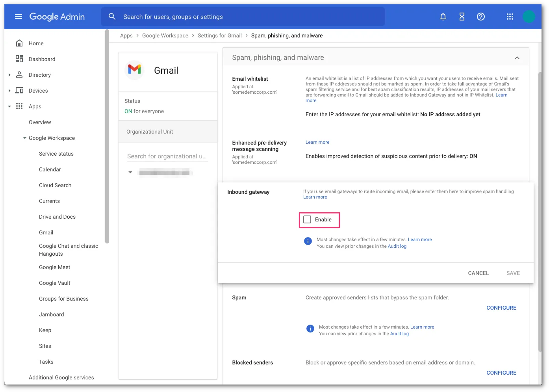The height and width of the screenshot is (392, 549).
Task: Open the pending tasks hourglass icon
Action: click(x=462, y=17)
